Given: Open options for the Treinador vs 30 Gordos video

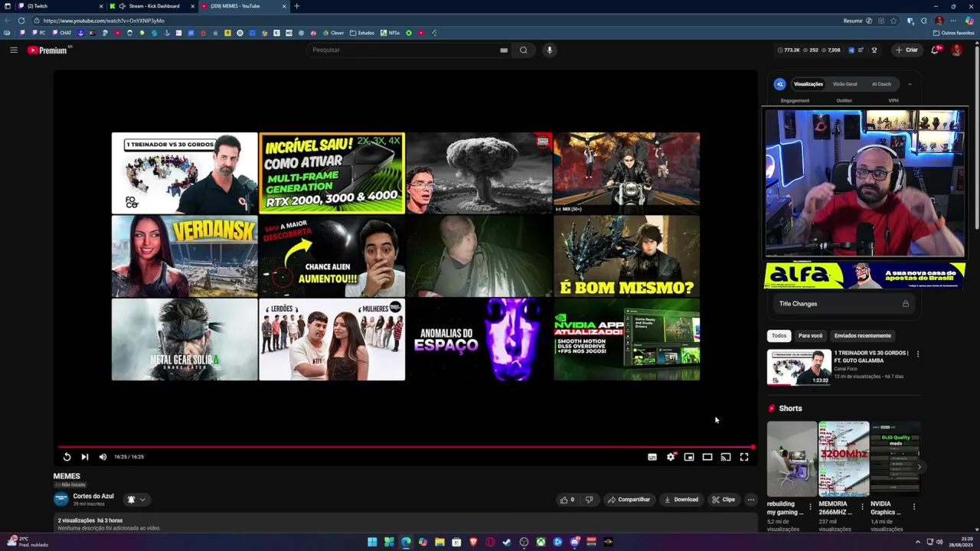Looking at the screenshot, I should 917,354.
